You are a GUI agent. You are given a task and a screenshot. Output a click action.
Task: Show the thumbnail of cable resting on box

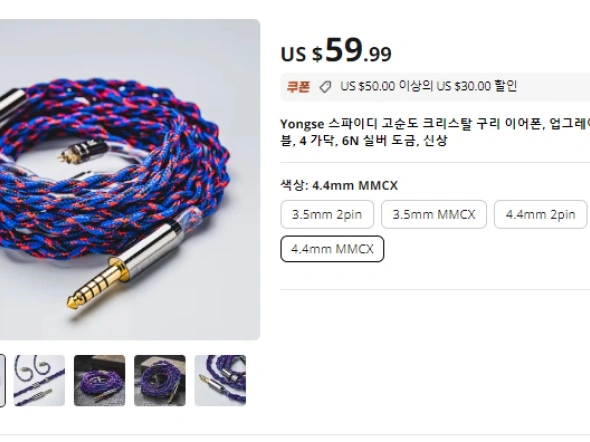pos(160,380)
